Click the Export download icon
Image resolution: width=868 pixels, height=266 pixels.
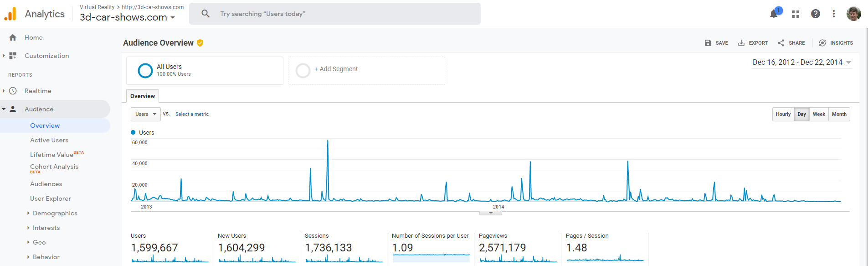[x=741, y=43]
